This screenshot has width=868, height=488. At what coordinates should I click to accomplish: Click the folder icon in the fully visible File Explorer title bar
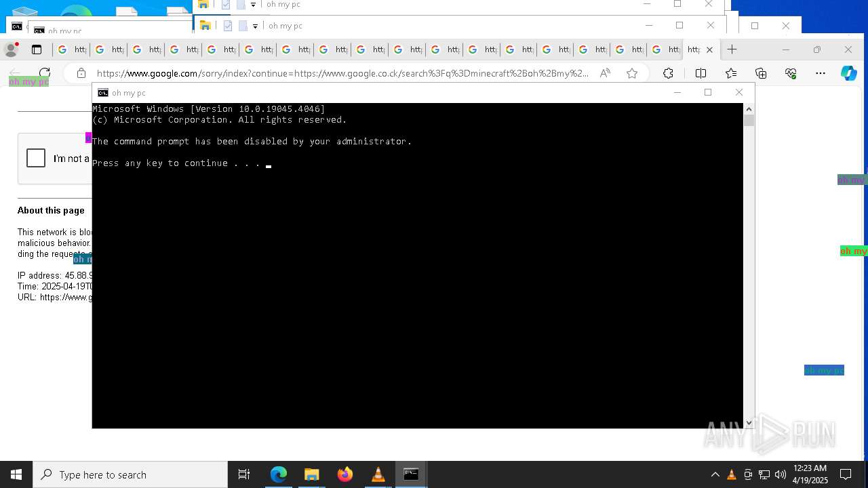pos(205,26)
